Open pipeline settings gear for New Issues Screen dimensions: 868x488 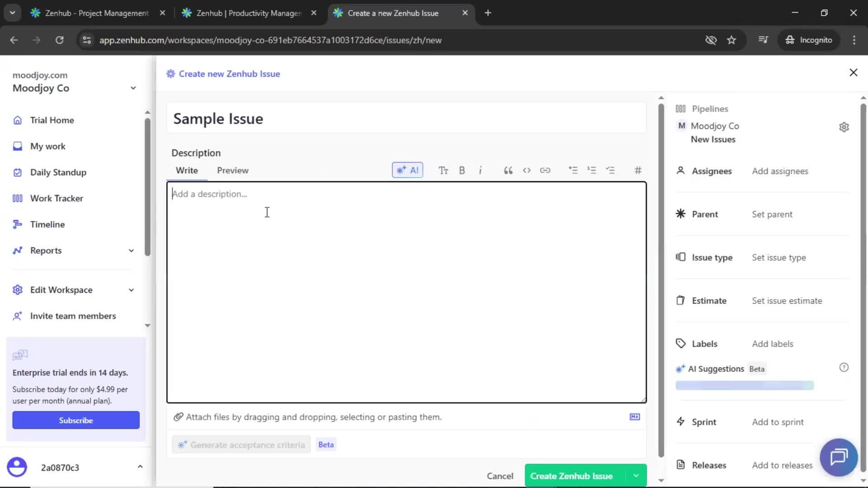click(844, 127)
